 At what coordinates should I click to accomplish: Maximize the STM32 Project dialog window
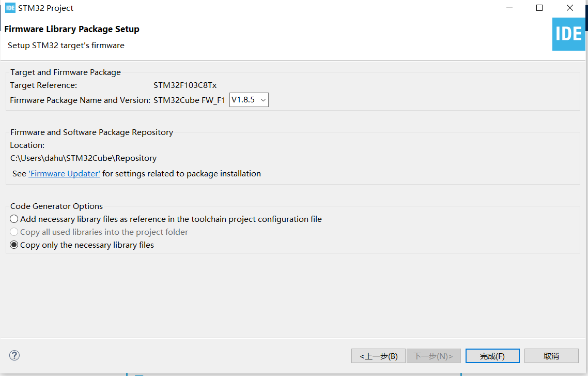539,8
